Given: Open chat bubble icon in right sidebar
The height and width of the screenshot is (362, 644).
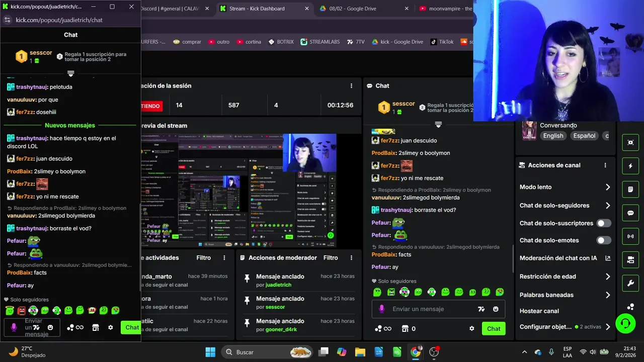Looking at the screenshot, I should [x=630, y=213].
